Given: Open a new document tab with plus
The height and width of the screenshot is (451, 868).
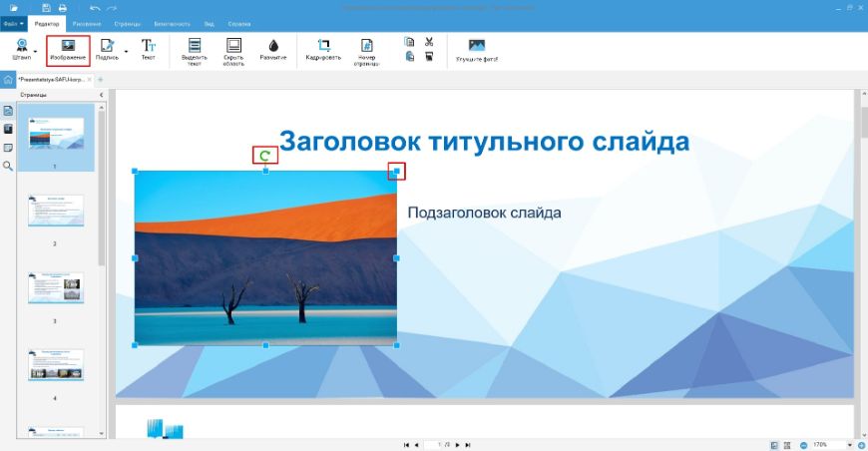Looking at the screenshot, I should (100, 80).
